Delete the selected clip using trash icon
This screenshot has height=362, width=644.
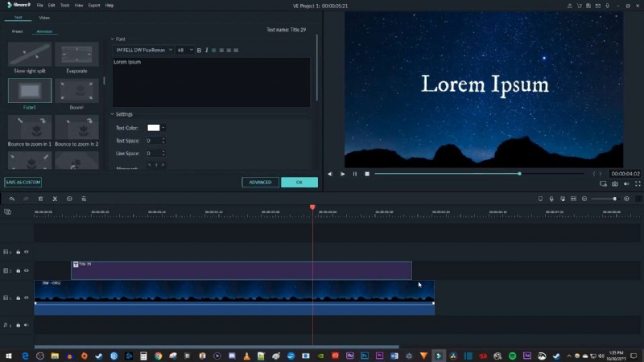(41, 199)
